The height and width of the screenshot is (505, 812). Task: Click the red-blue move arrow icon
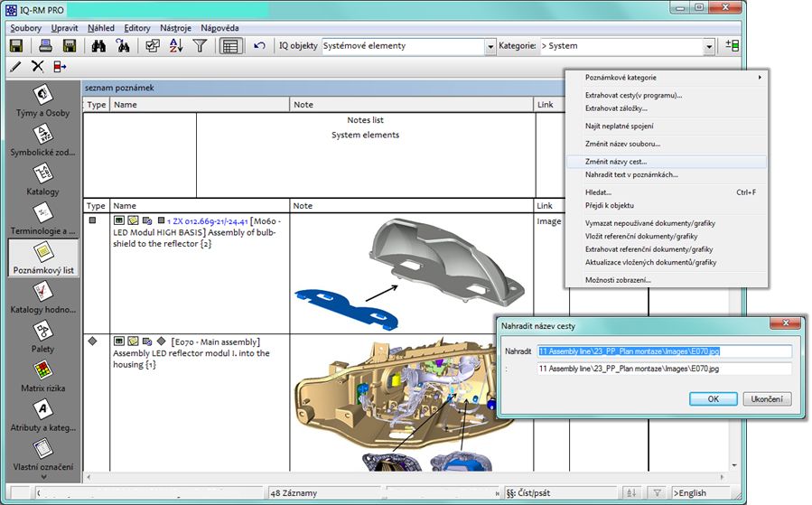tap(60, 67)
